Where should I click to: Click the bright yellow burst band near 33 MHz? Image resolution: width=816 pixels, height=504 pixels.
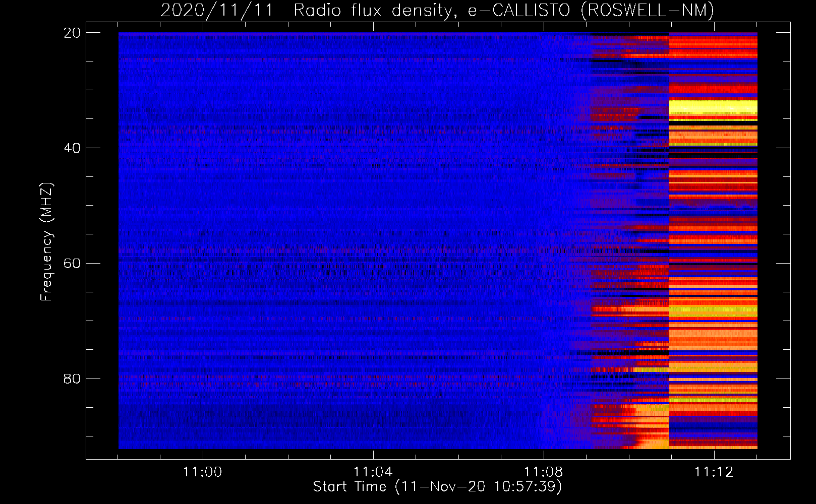coord(713,107)
